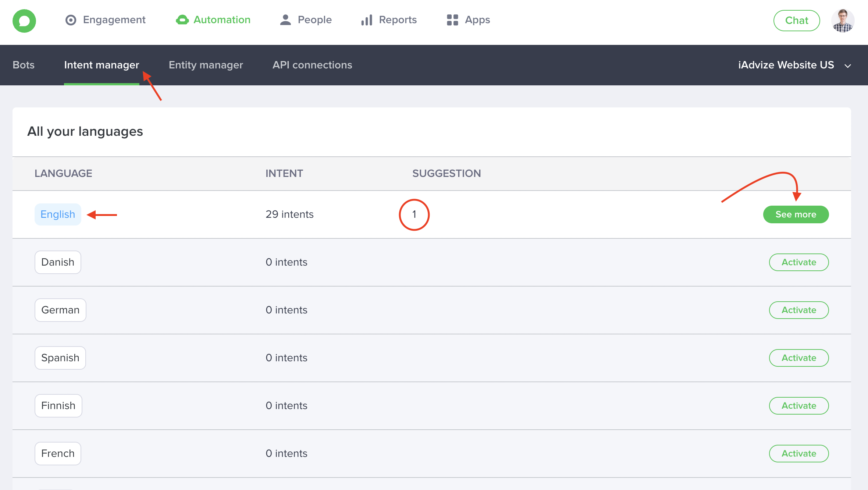Open the People section

(306, 20)
